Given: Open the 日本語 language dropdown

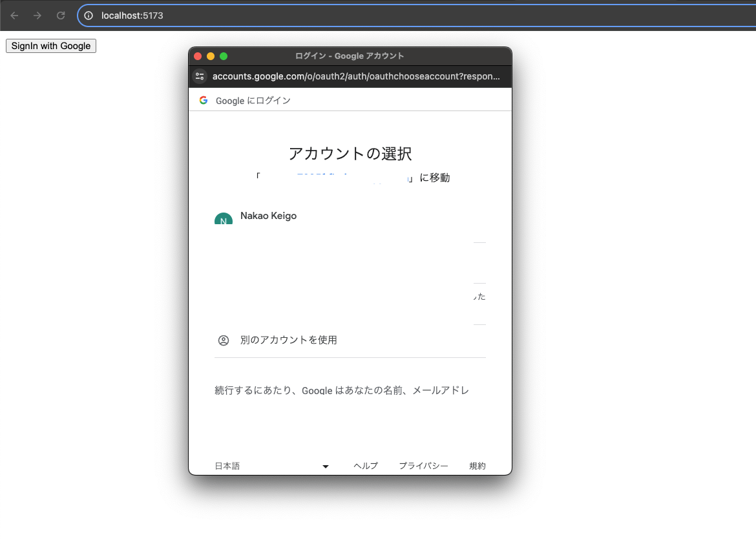Looking at the screenshot, I should tap(272, 466).
